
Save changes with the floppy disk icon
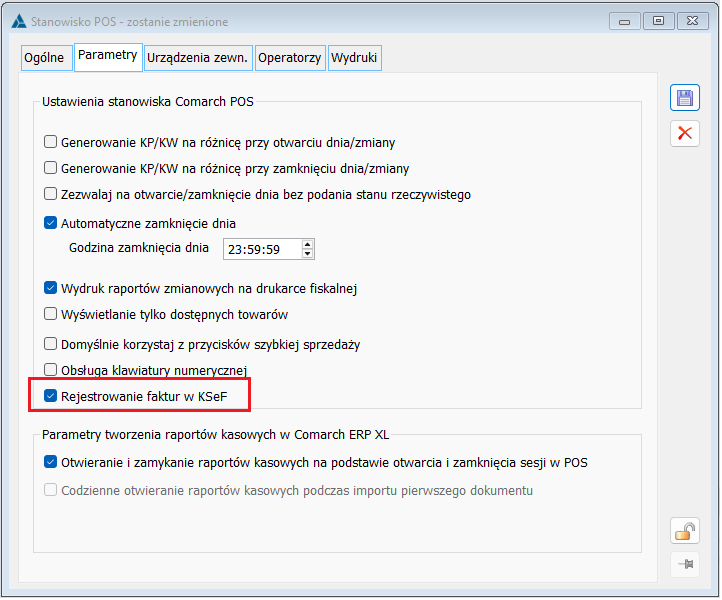coord(686,98)
